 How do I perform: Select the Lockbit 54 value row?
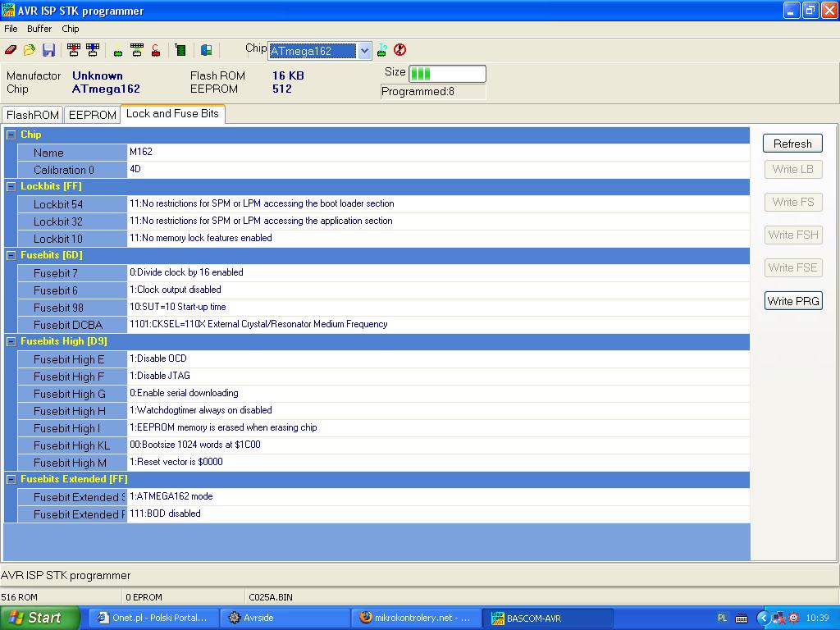[x=438, y=204]
